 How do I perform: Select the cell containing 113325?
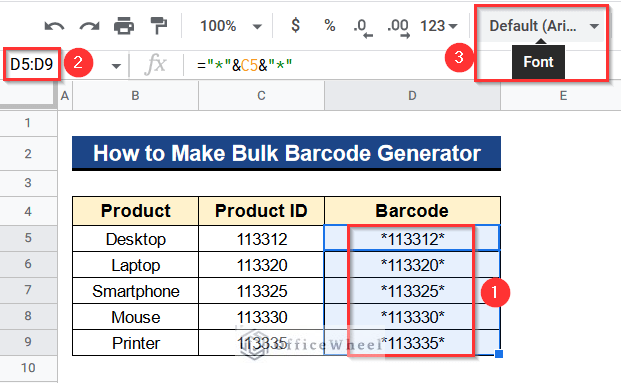click(261, 291)
